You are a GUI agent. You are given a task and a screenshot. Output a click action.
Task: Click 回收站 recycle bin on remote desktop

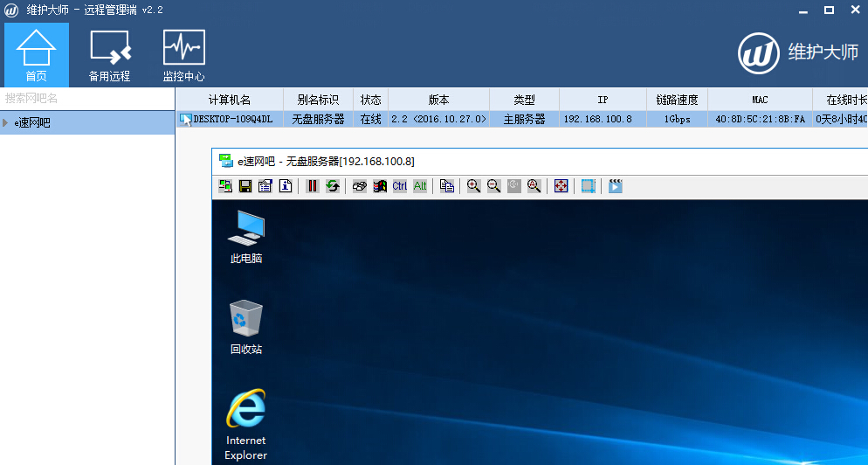click(245, 327)
